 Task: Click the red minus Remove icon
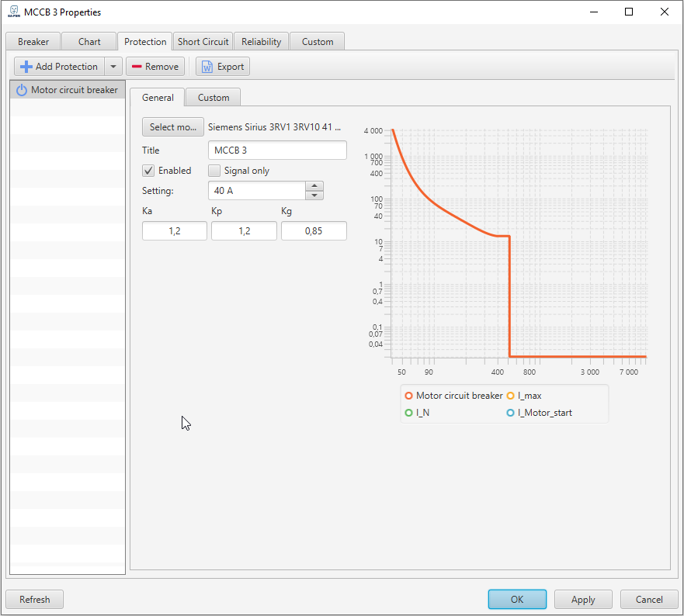(x=137, y=67)
